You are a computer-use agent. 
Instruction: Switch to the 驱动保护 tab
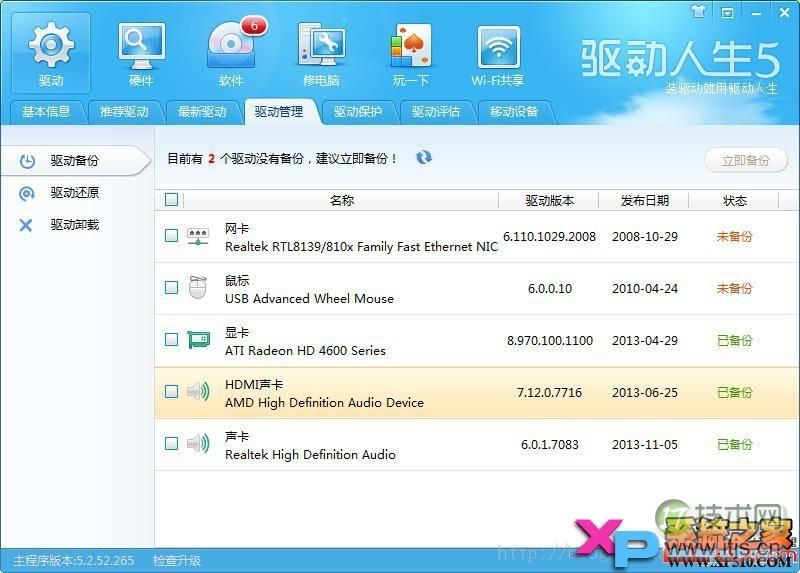(358, 112)
